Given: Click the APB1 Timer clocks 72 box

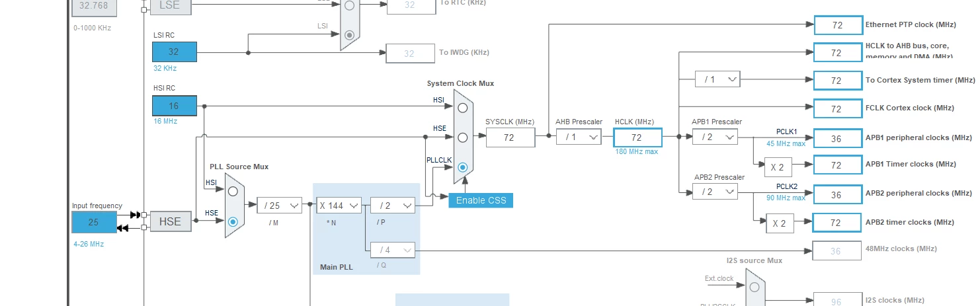Looking at the screenshot, I should point(838,165).
